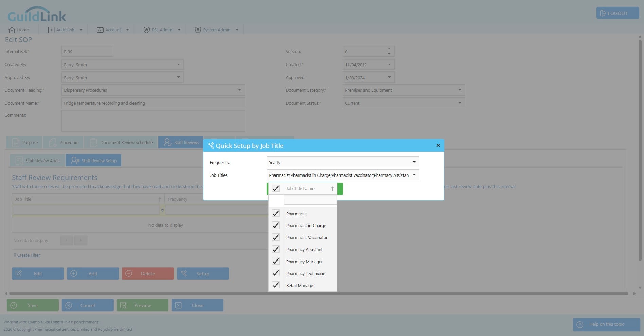Click the PSL Admin lock icon
This screenshot has width=644, height=336.
coord(146,30)
